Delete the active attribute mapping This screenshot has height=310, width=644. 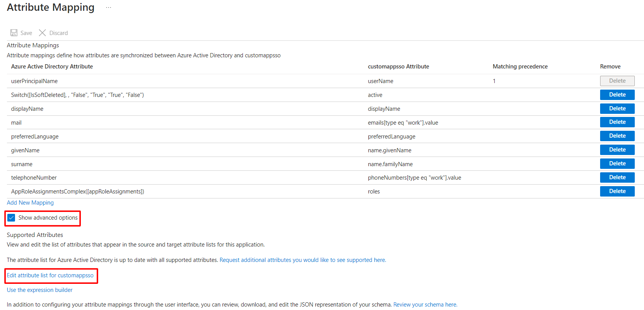click(x=617, y=95)
